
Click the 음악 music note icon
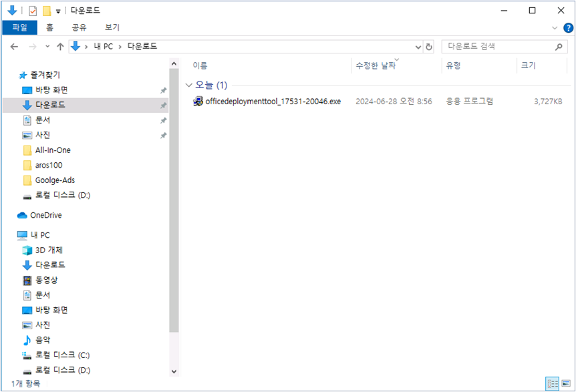27,341
